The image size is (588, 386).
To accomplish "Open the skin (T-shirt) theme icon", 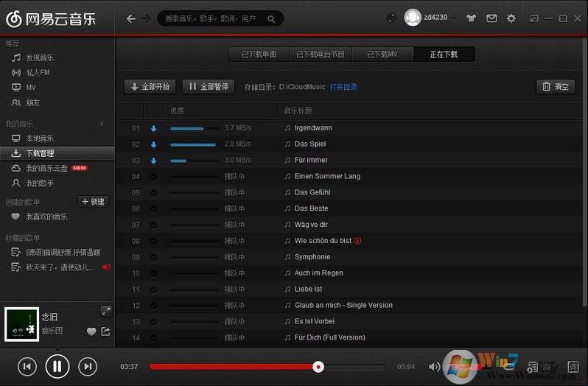I will [x=472, y=18].
